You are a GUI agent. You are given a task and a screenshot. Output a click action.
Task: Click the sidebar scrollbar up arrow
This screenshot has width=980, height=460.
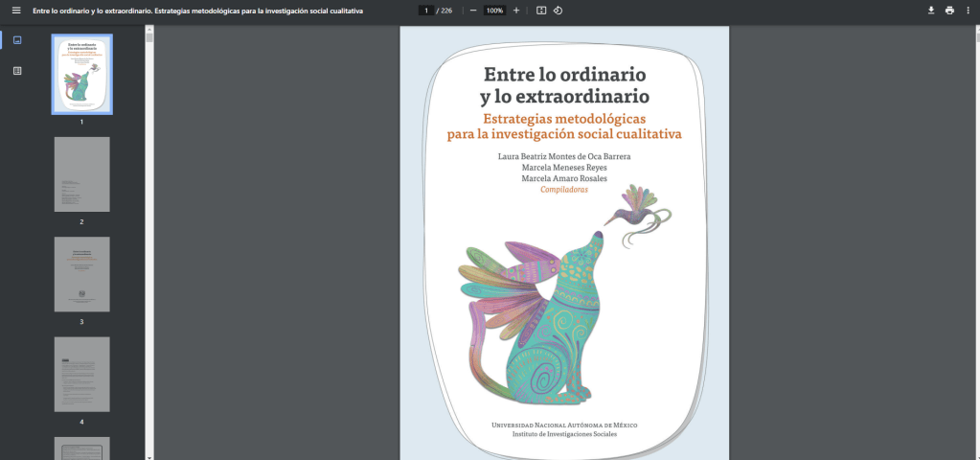pyautogui.click(x=149, y=29)
